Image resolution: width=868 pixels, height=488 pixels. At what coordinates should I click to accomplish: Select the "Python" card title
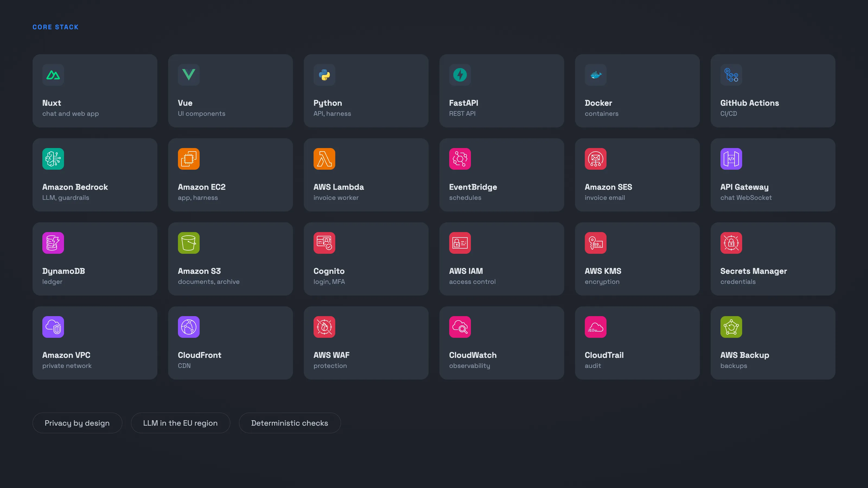(x=327, y=103)
